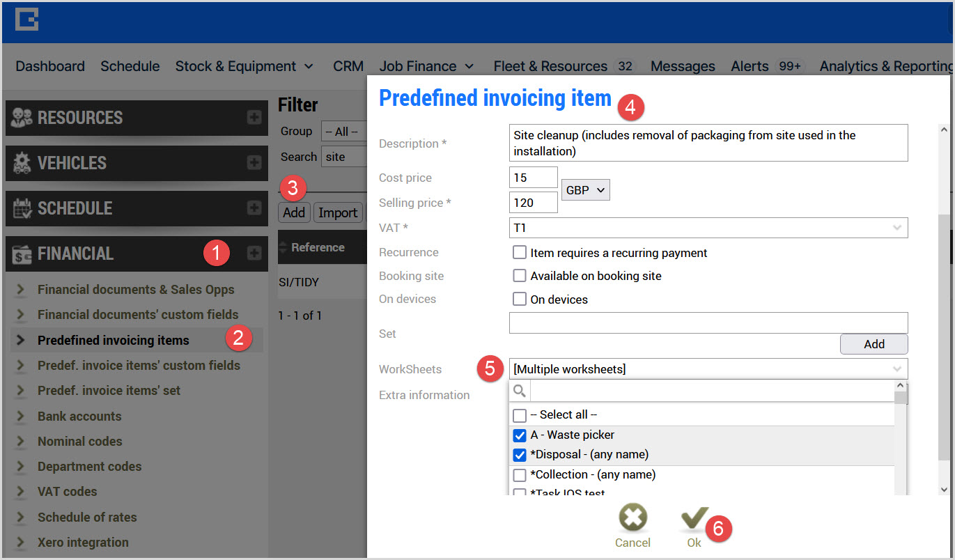Click the Add button beside Set field

point(874,344)
